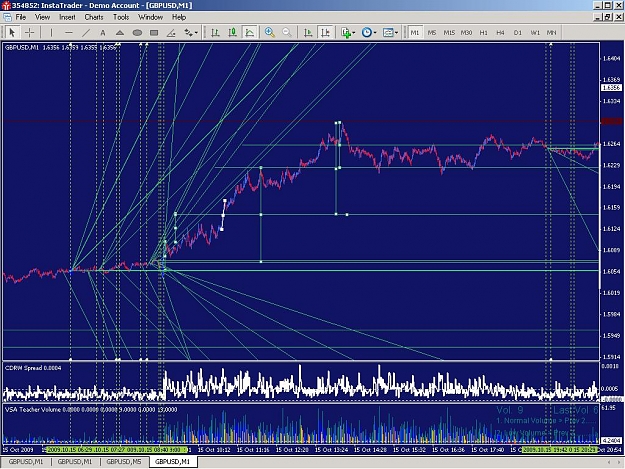Switch to the GBPUSD,M5 chart tab
Viewport: 625px width, 469px height.
pos(124,462)
